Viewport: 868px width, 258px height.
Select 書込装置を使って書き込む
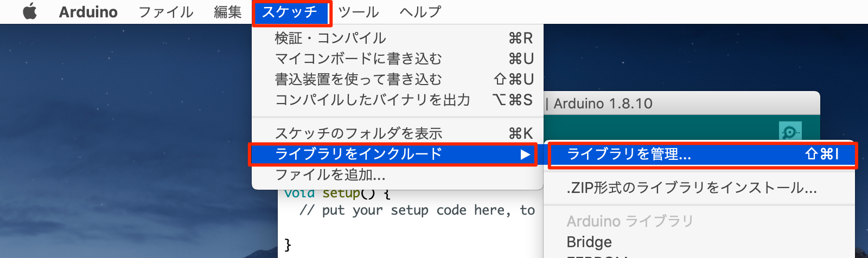click(x=398, y=79)
